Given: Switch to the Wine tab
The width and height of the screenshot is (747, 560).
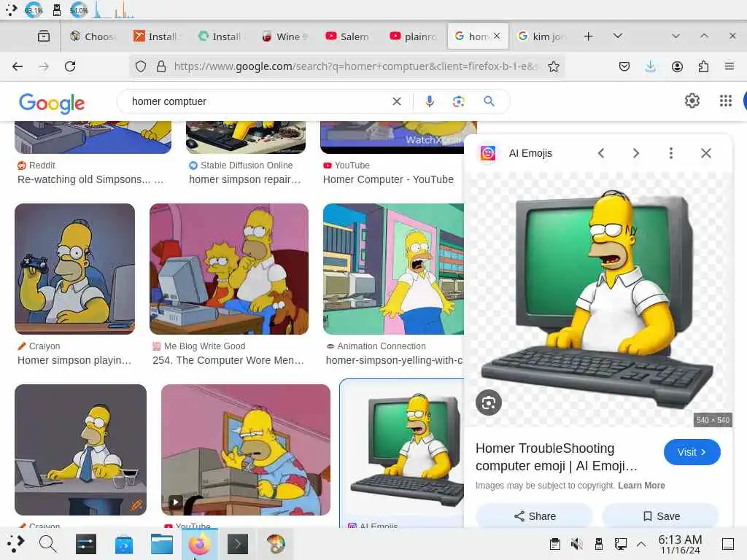Looking at the screenshot, I should [x=285, y=36].
